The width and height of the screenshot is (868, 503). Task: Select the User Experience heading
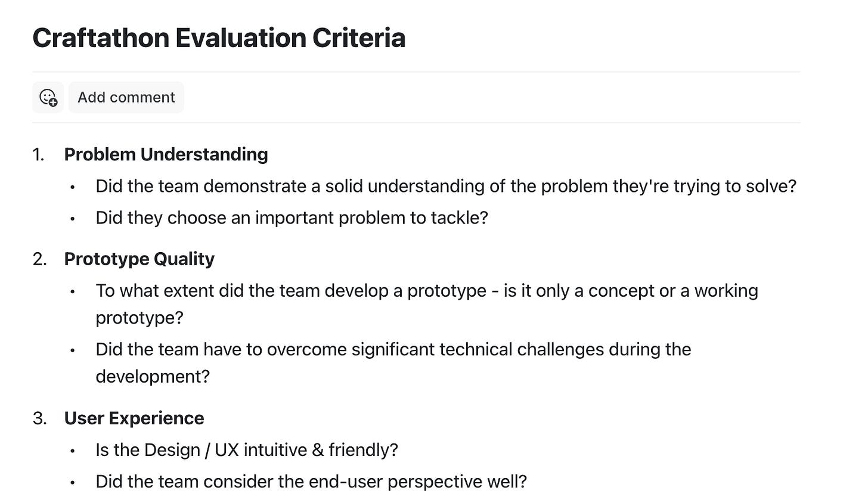[134, 418]
